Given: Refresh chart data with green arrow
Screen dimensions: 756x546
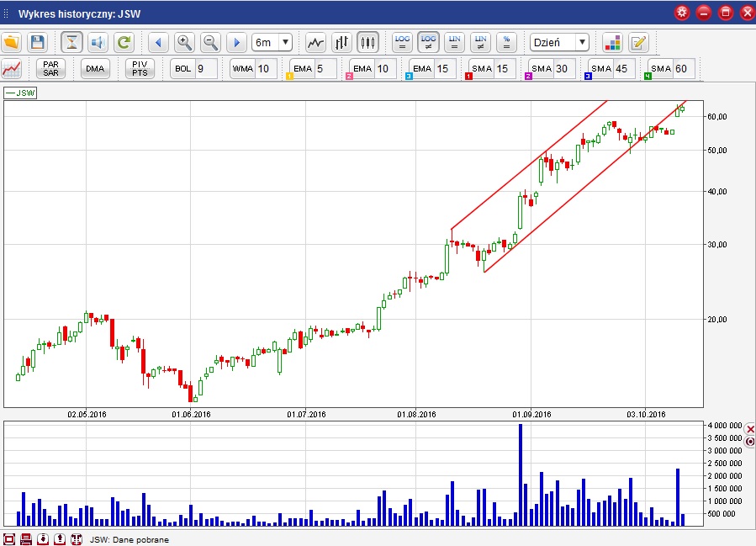Looking at the screenshot, I should 124,42.
